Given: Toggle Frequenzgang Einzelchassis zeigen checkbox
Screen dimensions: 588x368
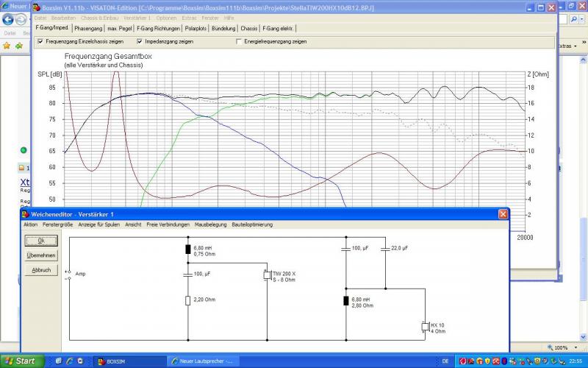Looking at the screenshot, I should click(40, 42).
